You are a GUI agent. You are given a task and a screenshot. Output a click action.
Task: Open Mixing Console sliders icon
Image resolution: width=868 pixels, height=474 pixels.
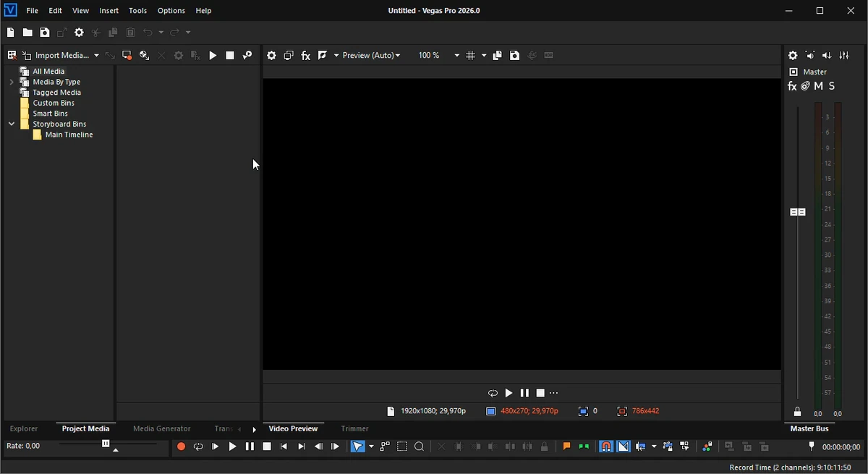[845, 56]
